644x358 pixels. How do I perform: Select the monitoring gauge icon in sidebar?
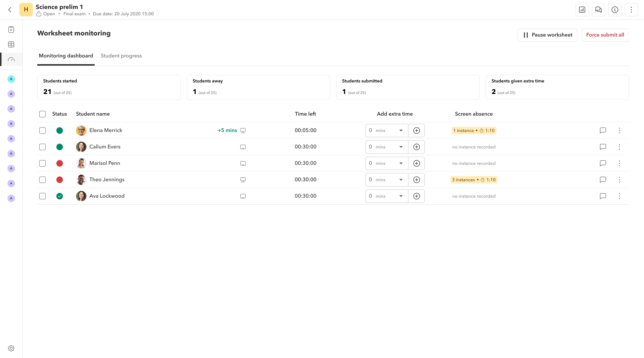pyautogui.click(x=11, y=59)
